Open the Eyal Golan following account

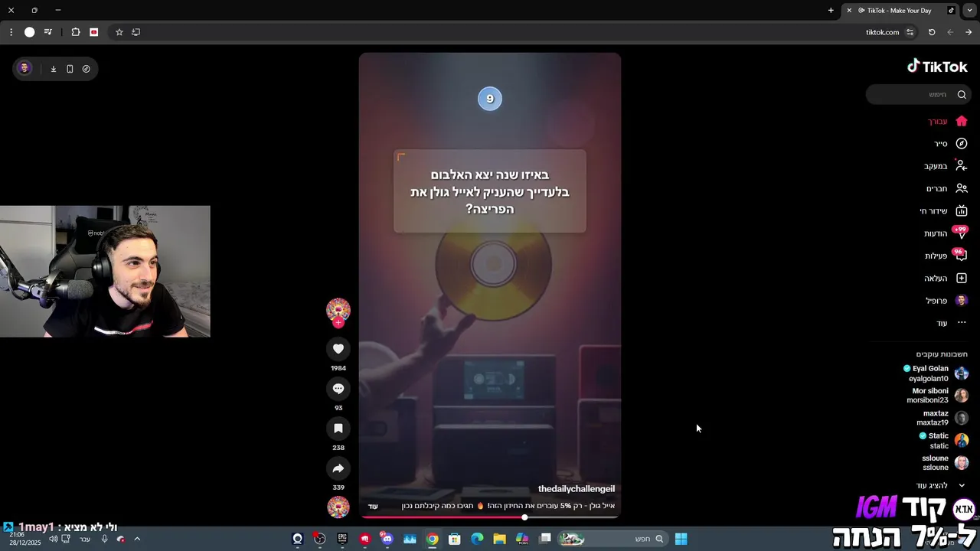tap(936, 373)
